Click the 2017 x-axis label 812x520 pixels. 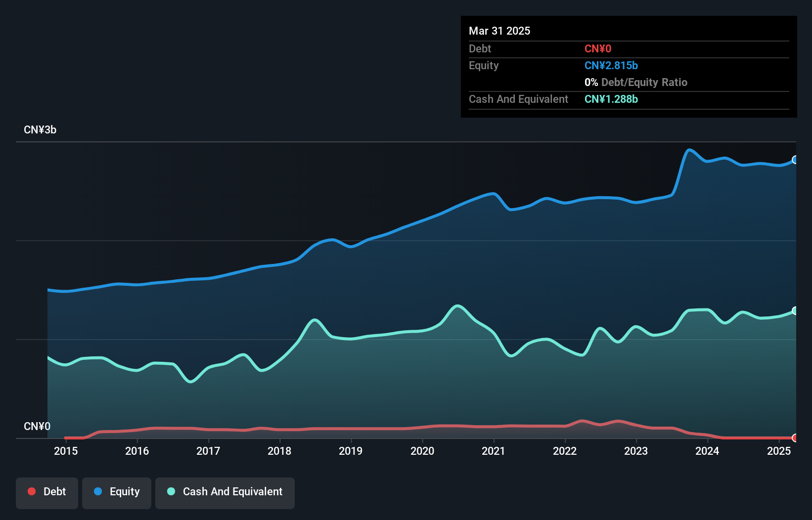click(x=208, y=451)
